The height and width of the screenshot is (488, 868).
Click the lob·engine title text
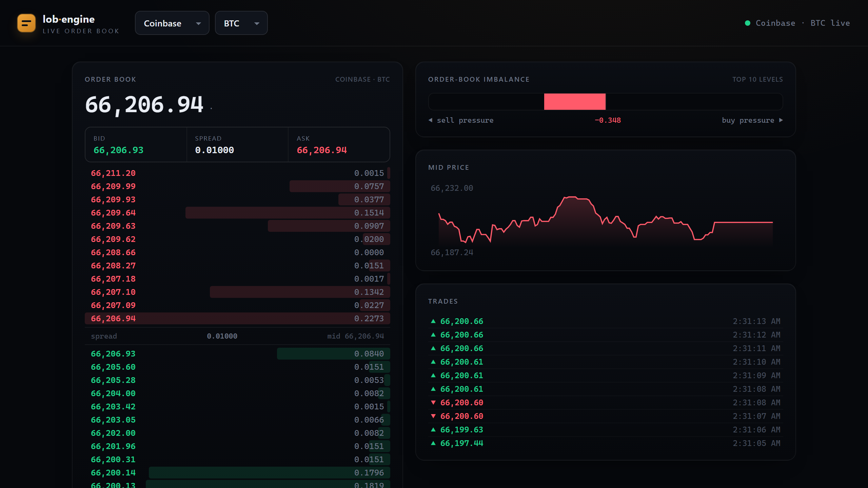(x=68, y=19)
